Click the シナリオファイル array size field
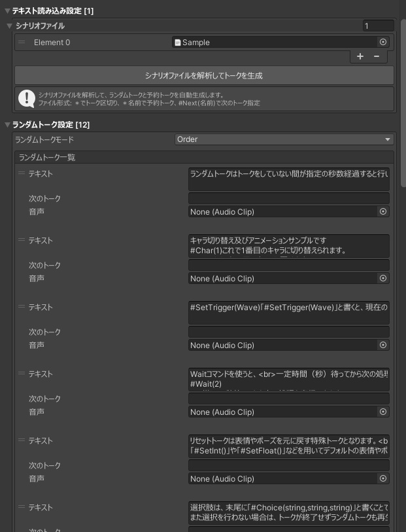The image size is (406, 532). pos(378,26)
